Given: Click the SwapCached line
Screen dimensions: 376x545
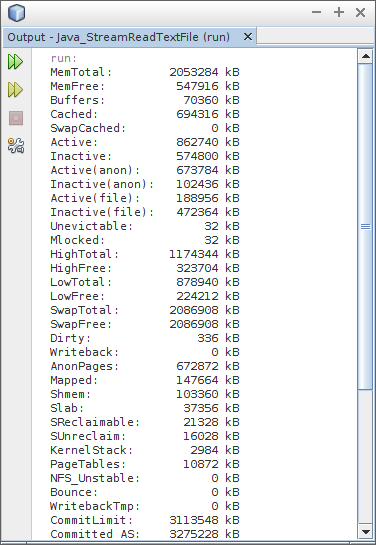Looking at the screenshot, I should 145,128.
